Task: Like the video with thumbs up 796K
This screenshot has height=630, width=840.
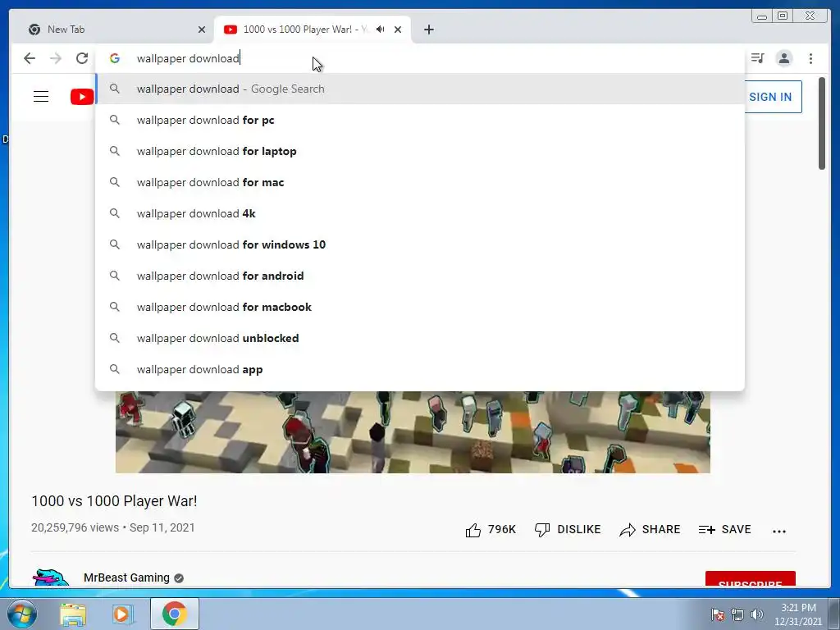Action: [x=491, y=529]
